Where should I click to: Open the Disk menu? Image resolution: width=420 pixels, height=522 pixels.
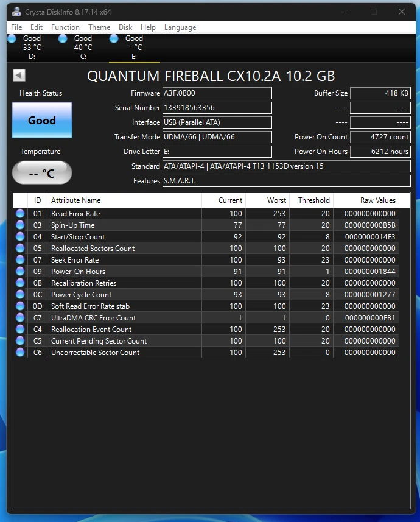pos(125,27)
